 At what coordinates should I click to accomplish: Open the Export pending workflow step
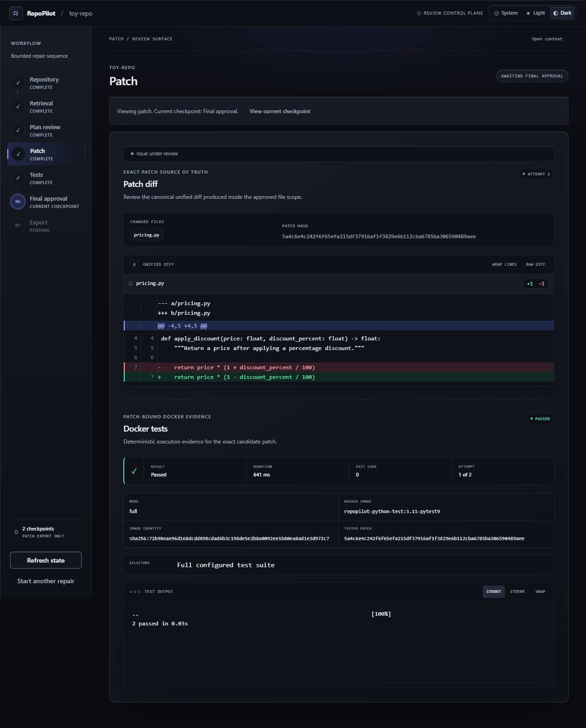pos(46,225)
